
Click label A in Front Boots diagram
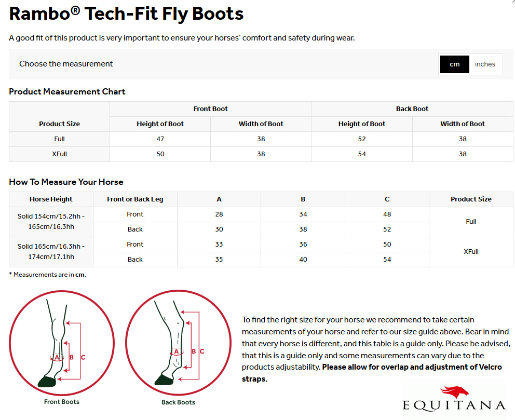click(57, 357)
